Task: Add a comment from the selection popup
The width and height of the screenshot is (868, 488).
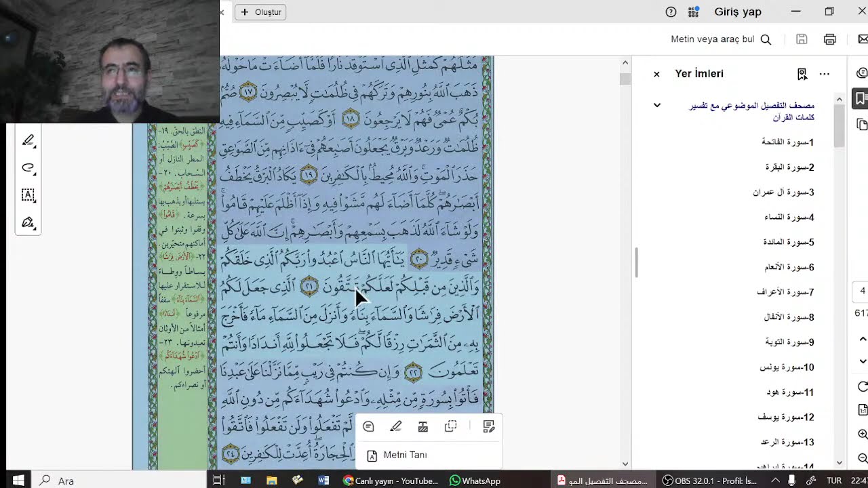Action: pyautogui.click(x=368, y=426)
